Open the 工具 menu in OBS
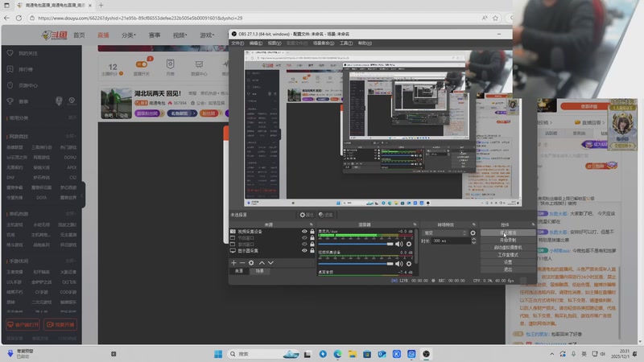Viewport: 644px width, 362px height. (x=346, y=43)
